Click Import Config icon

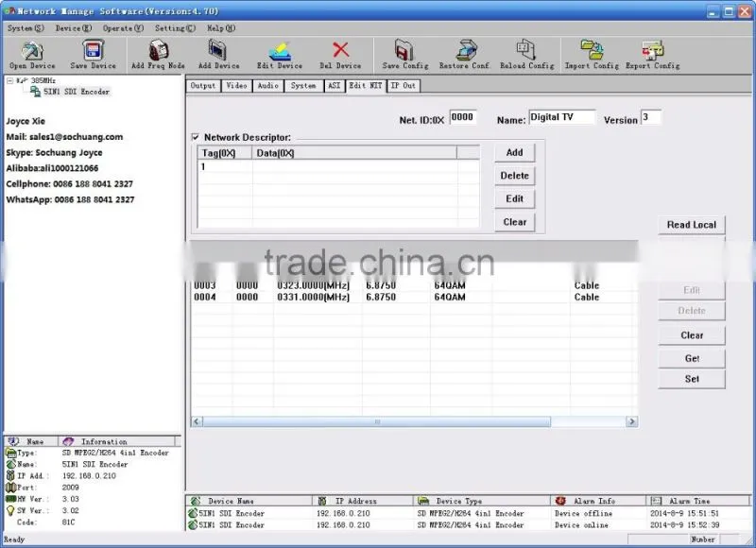592,50
